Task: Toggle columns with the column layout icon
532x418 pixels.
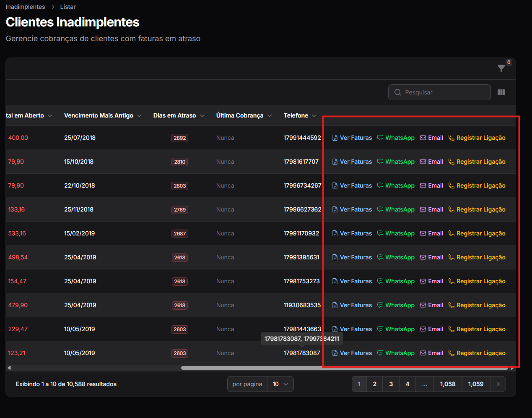Action: coord(501,92)
